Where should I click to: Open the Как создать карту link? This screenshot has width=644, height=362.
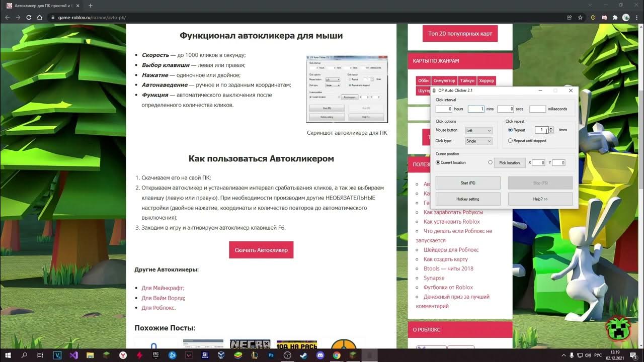coord(446,259)
